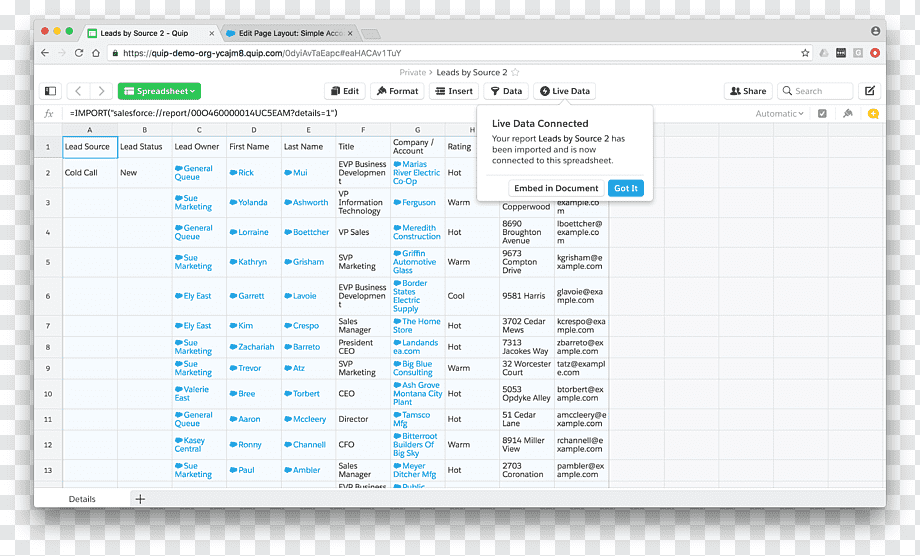Open the Format menu
The height and width of the screenshot is (556, 920).
pos(397,91)
